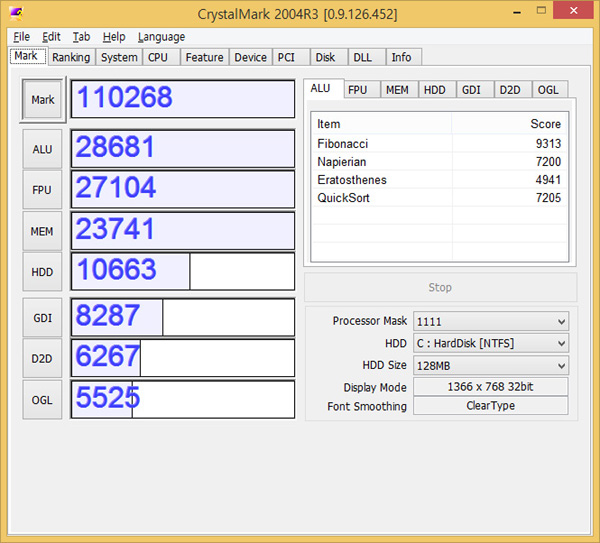Viewport: 600px width, 543px height.
Task: Click the total score bar 110268
Action: coord(183,99)
